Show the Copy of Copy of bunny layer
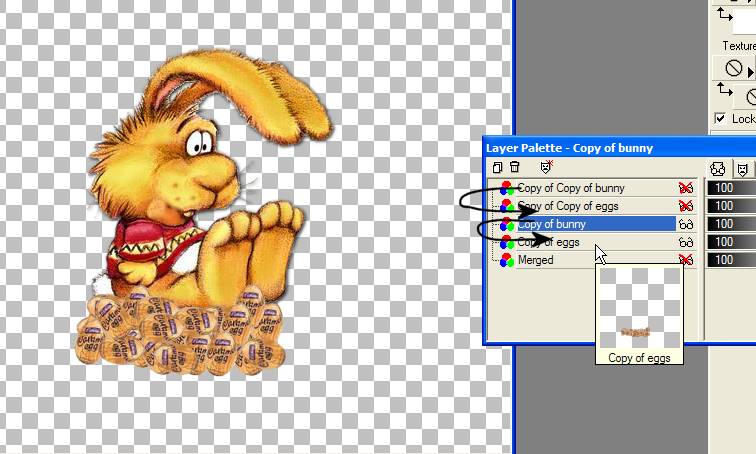The width and height of the screenshot is (756, 454). point(686,188)
